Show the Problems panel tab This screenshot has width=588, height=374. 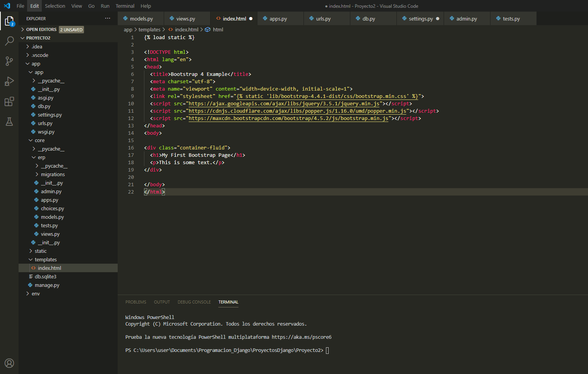pos(136,302)
